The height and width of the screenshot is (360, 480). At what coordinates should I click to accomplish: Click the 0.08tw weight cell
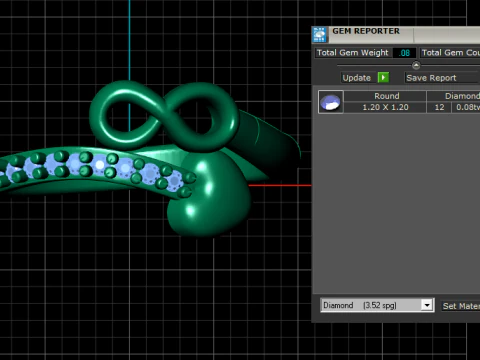[467, 107]
